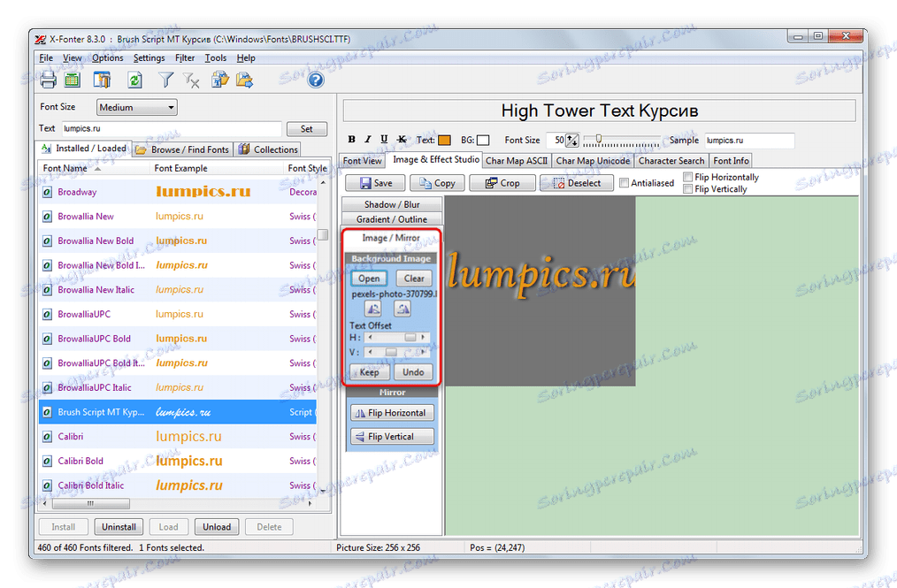This screenshot has height=588, width=897.
Task: Click the font icon beside Calibri Bold
Action: click(x=47, y=461)
